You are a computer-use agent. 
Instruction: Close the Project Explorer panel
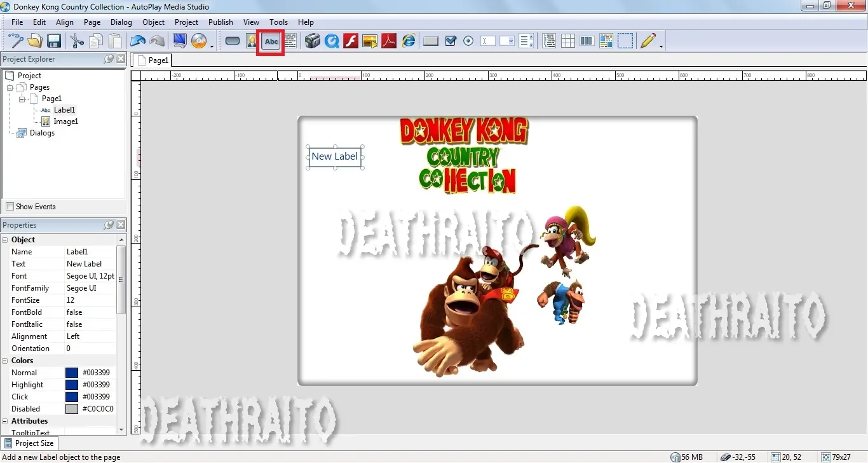click(121, 59)
